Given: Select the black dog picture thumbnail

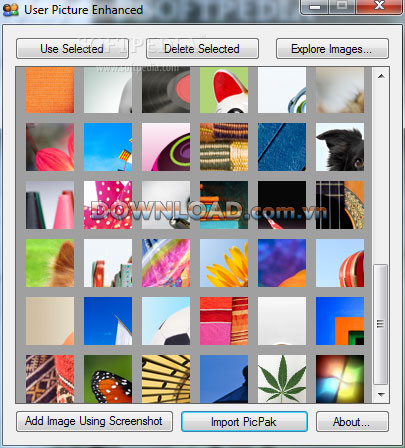Looking at the screenshot, I should click(x=340, y=147).
